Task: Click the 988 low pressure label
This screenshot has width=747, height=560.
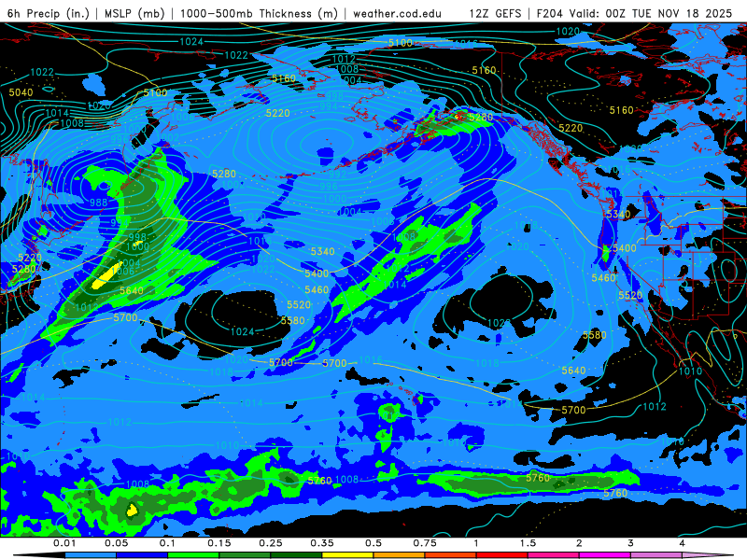Action: pos(99,203)
